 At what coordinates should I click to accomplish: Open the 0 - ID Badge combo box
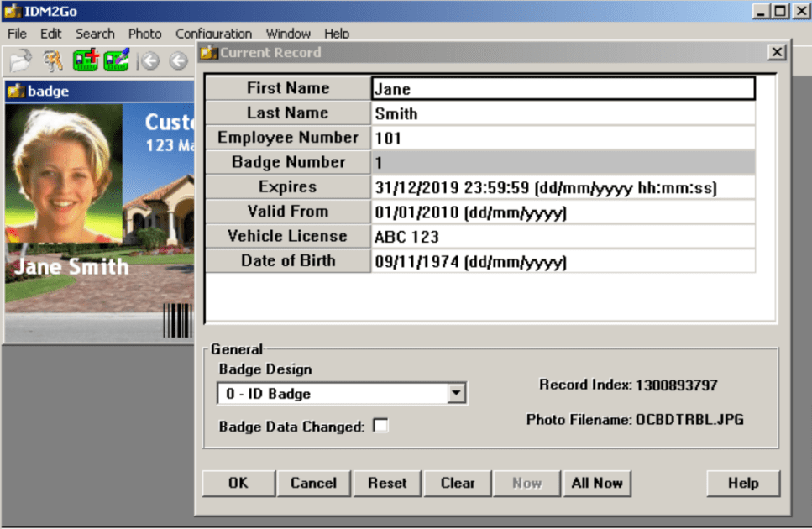click(x=342, y=393)
